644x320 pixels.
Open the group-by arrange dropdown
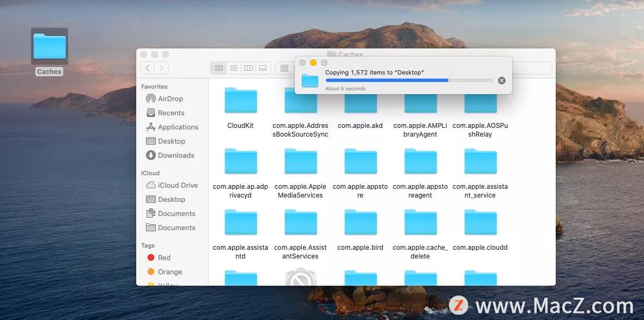pos(284,68)
